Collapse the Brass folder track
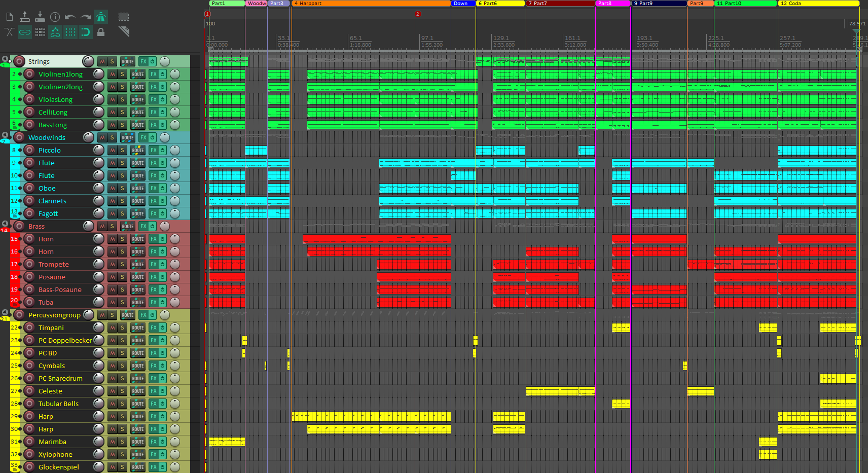Screen dimensions: 868x473 (5, 224)
